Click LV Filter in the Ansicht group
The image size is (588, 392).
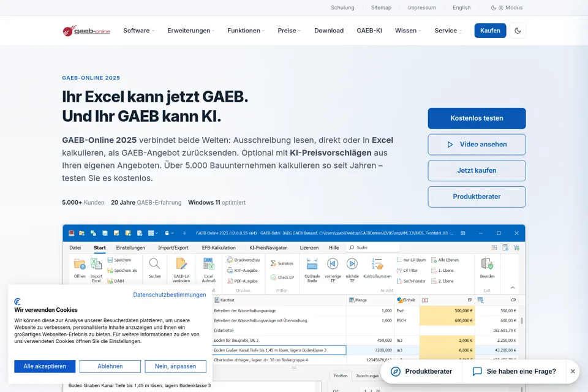[x=407, y=271]
